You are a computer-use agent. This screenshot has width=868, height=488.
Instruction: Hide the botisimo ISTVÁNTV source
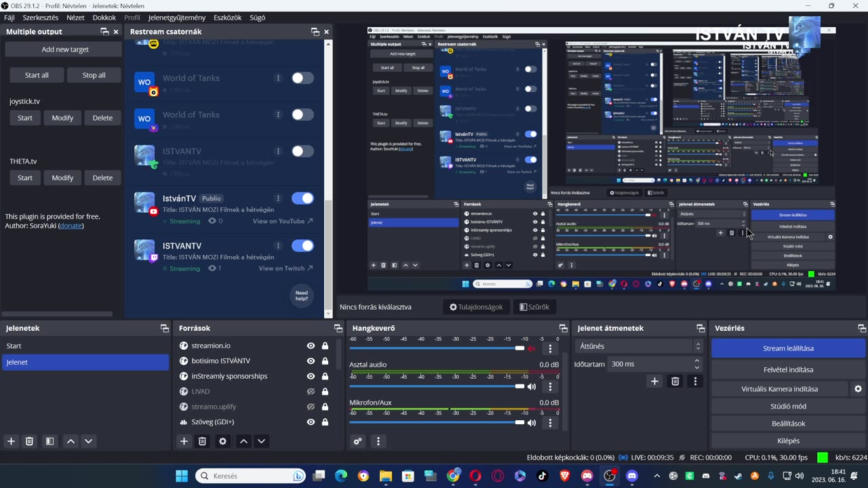311,361
